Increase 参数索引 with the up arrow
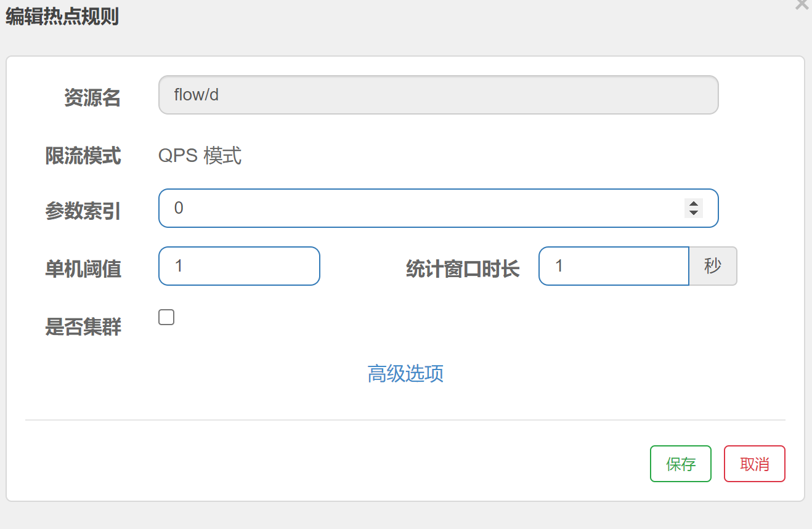Screen dimensions: 812x529 click(694, 204)
